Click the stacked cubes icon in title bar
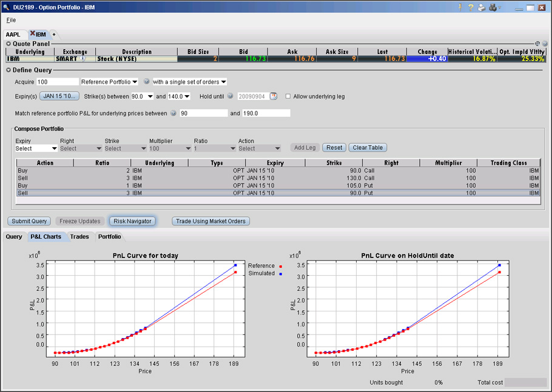The height and width of the screenshot is (392, 552). click(x=493, y=7)
